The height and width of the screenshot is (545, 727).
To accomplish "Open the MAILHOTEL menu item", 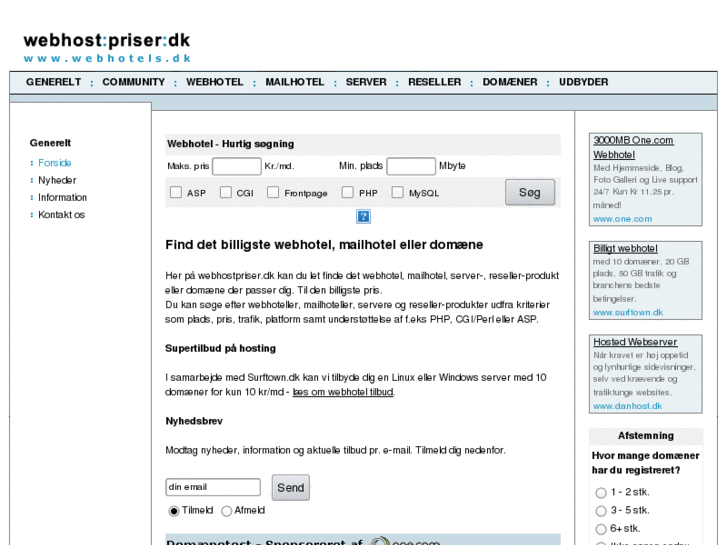I will click(x=294, y=82).
